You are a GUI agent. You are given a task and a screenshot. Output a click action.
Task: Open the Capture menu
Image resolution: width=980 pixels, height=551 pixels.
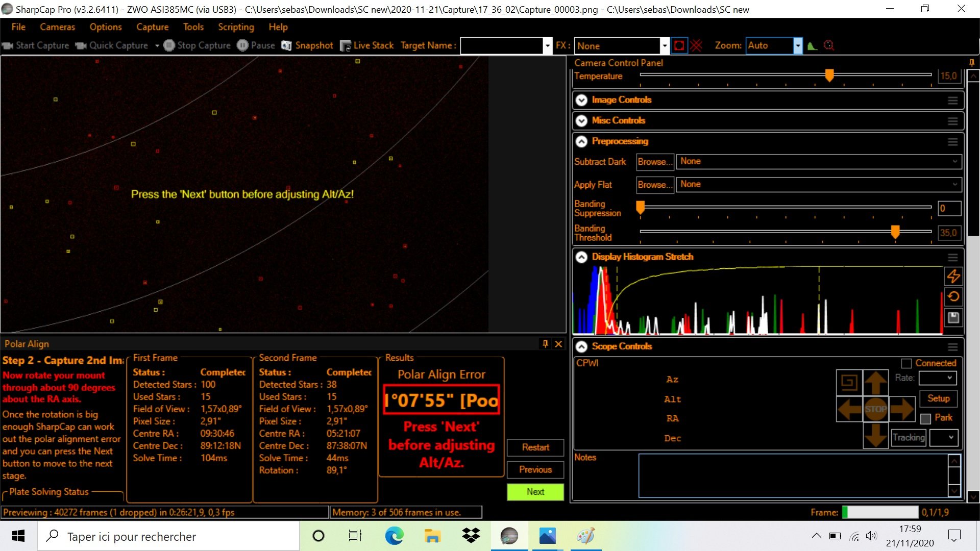click(x=152, y=27)
